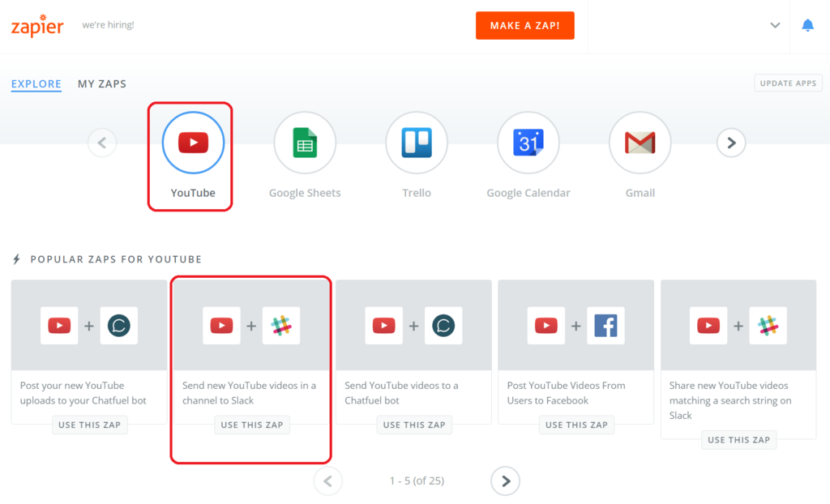Click the UPDATE APPS button

click(788, 83)
